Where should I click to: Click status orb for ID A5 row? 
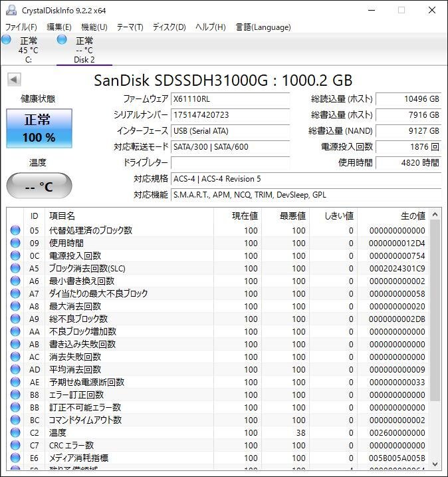click(x=15, y=268)
